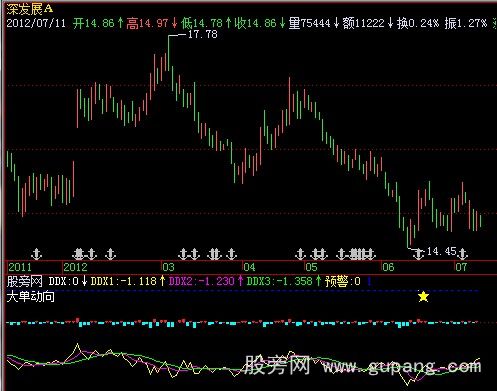Click the yellow star alert marker
497x391 pixels.
[423, 296]
